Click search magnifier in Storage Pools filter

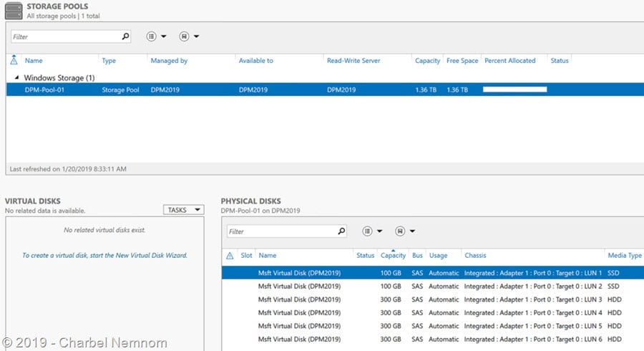[126, 36]
